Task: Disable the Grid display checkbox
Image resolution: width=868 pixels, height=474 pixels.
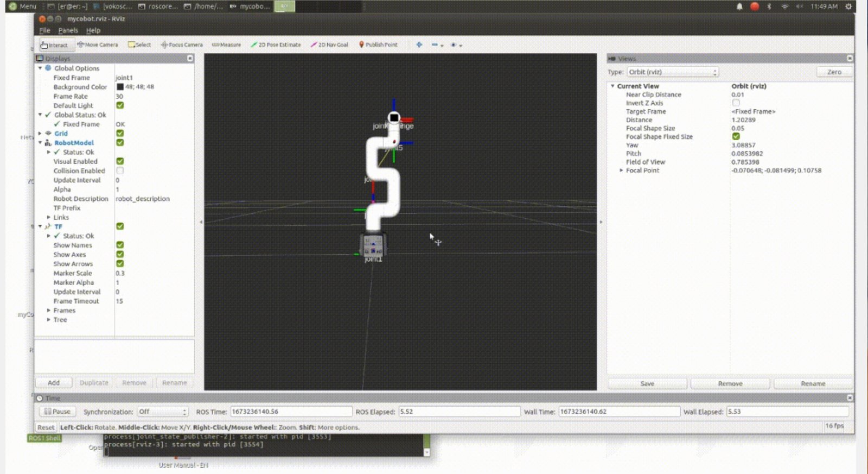Action: [x=120, y=133]
